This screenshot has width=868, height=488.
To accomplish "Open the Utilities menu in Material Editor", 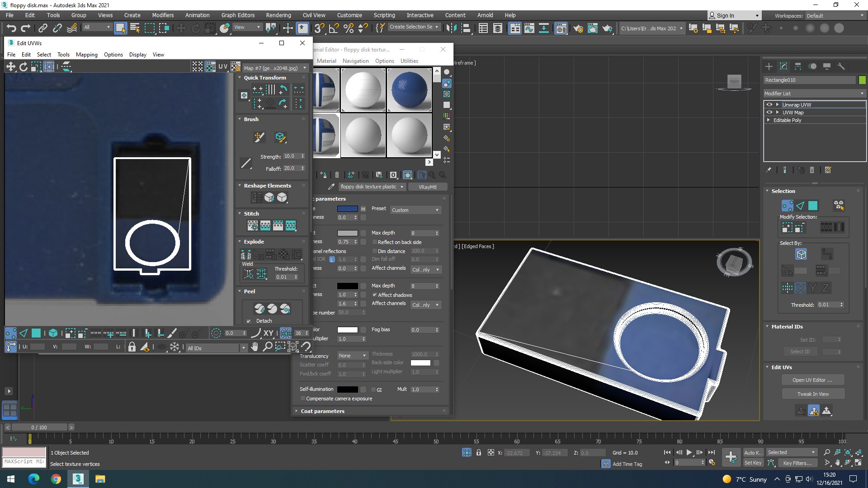I will click(409, 61).
